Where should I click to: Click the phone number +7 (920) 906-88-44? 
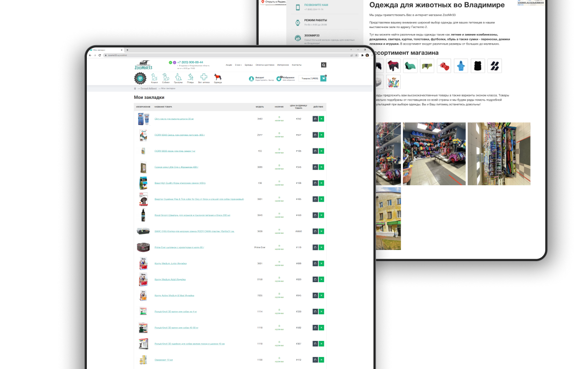pyautogui.click(x=191, y=62)
